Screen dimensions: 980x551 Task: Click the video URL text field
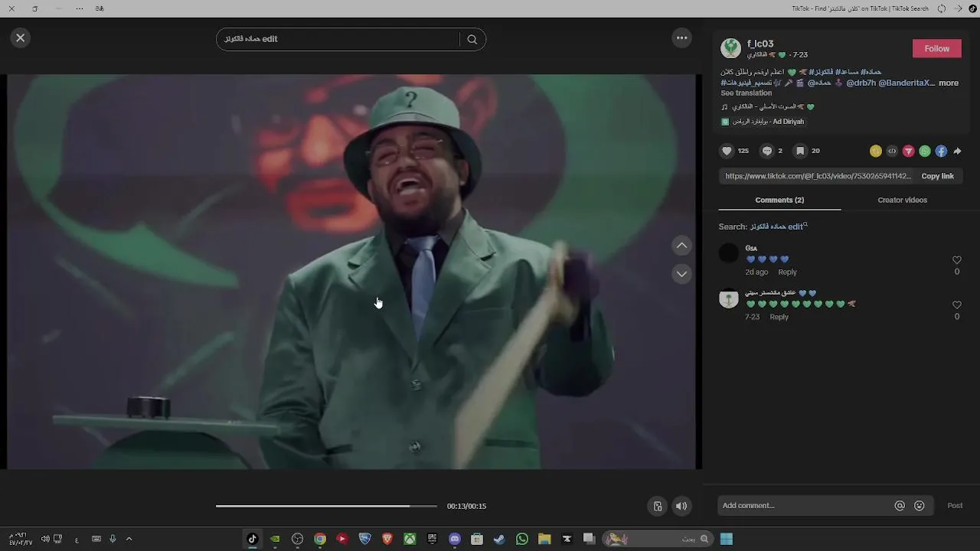(818, 176)
